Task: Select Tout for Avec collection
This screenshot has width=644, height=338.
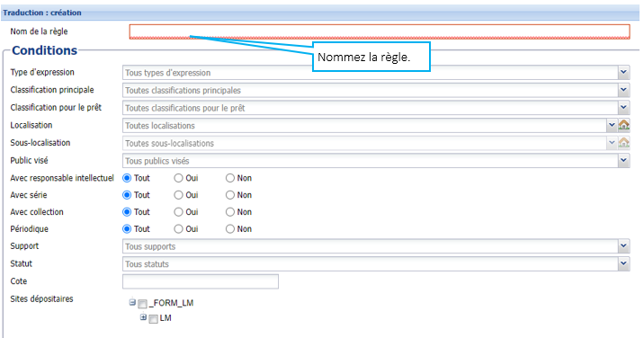Action: (128, 212)
